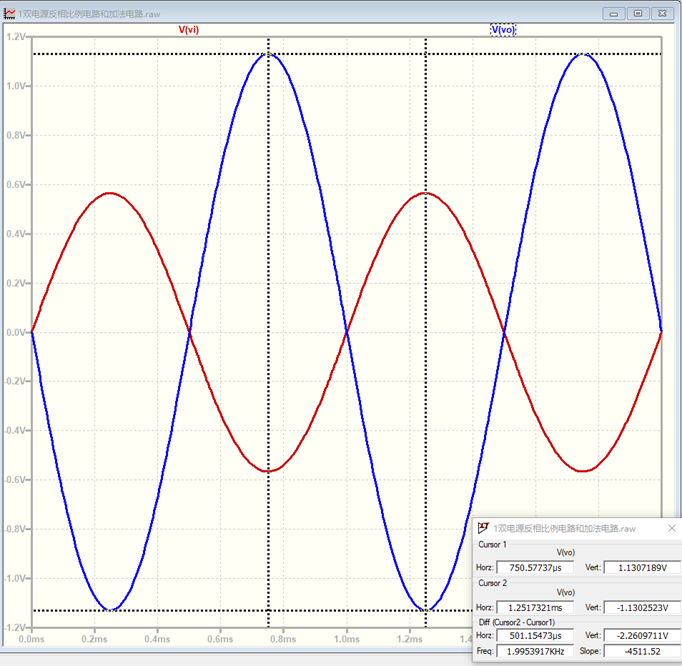
Task: Click the cursor dialog title icon
Action: click(483, 528)
